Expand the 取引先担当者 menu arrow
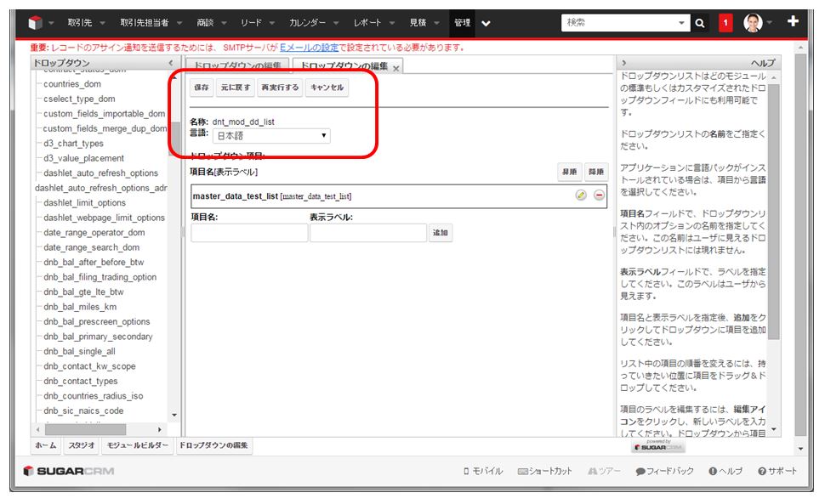Screen dimensions: 825x504 pyautogui.click(x=179, y=23)
